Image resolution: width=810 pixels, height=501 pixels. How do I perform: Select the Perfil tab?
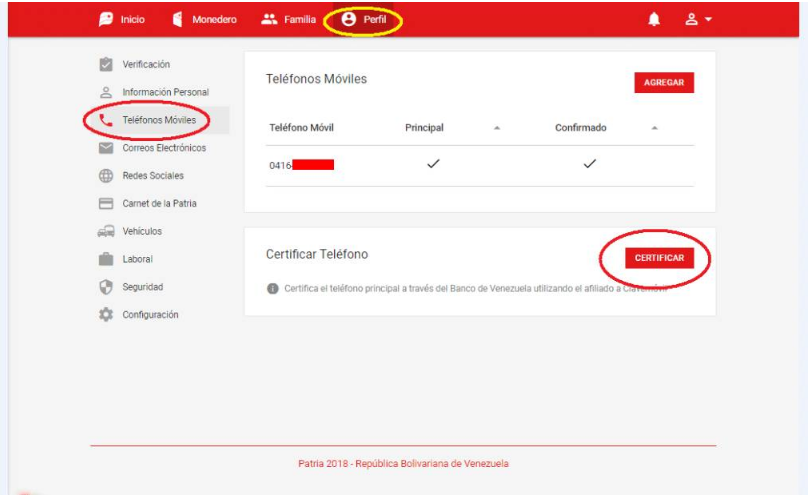[364, 19]
